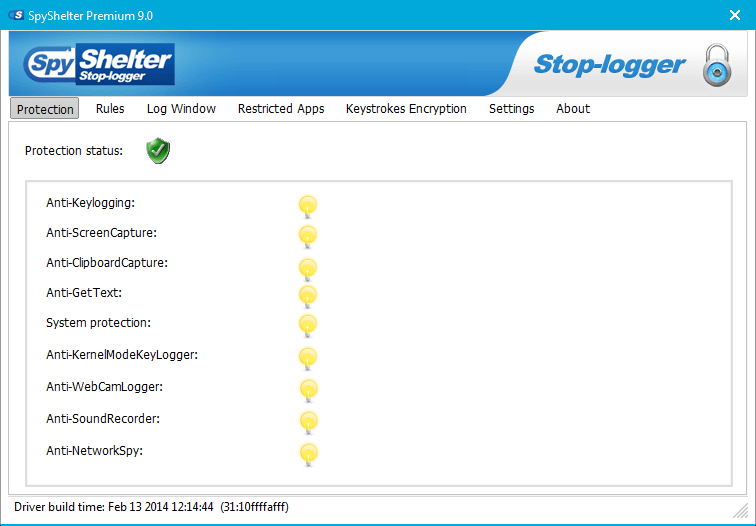Click the Anti-GetText label
This screenshot has height=526, width=756.
click(84, 293)
